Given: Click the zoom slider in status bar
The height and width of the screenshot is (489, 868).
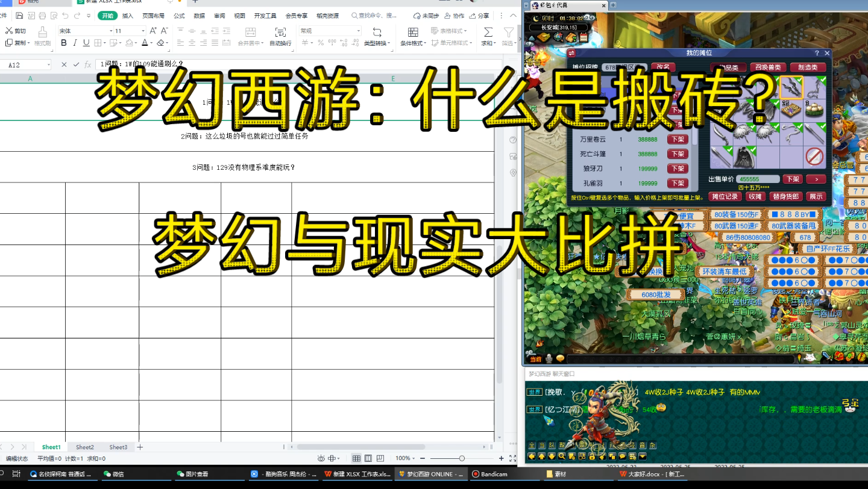Looking at the screenshot, I should click(x=462, y=458).
